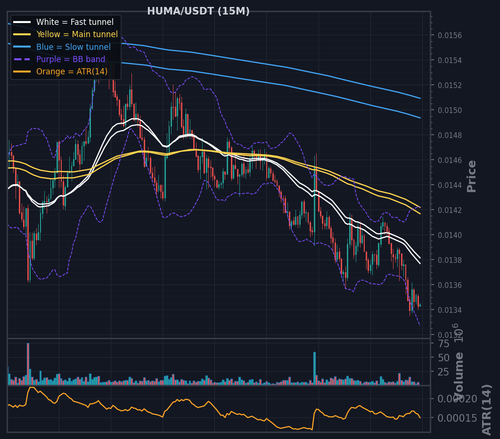Click the tallest volume bar on the left
500x439 pixels.
(x=28, y=364)
